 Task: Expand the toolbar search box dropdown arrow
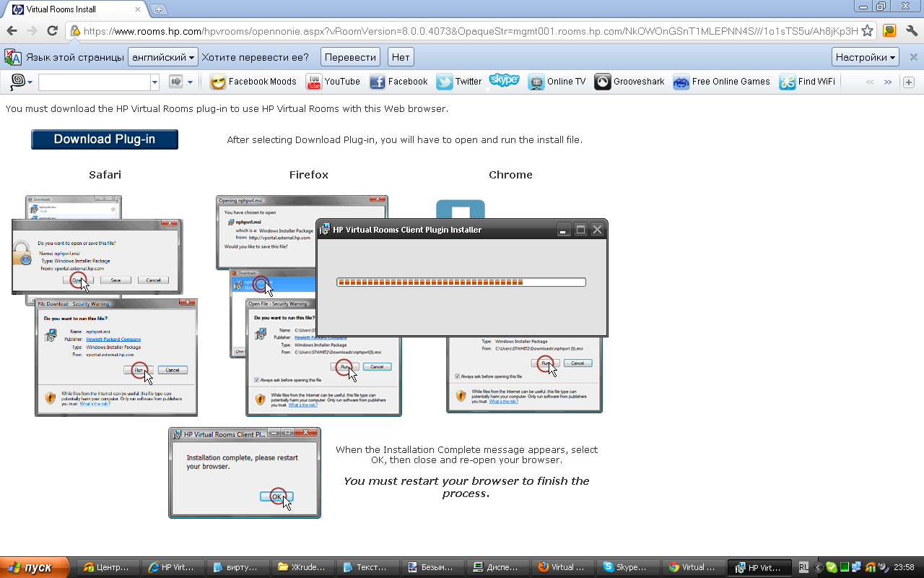[x=154, y=82]
